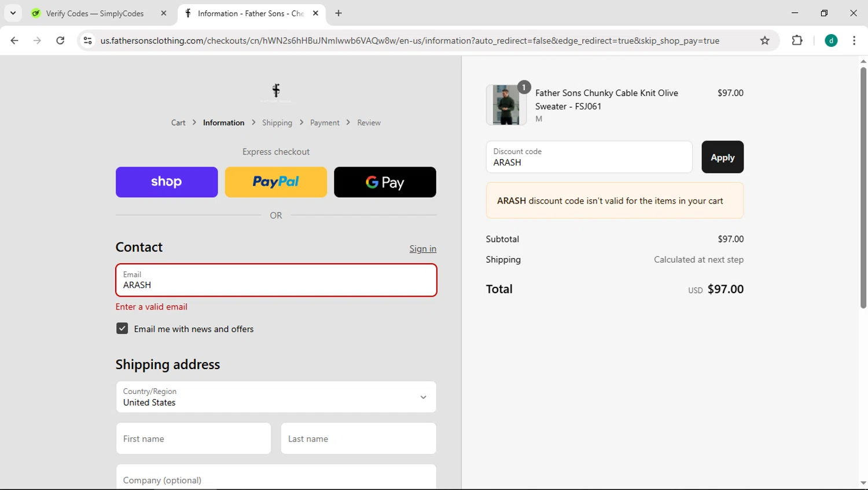Go forward to next page

pyautogui.click(x=37, y=40)
